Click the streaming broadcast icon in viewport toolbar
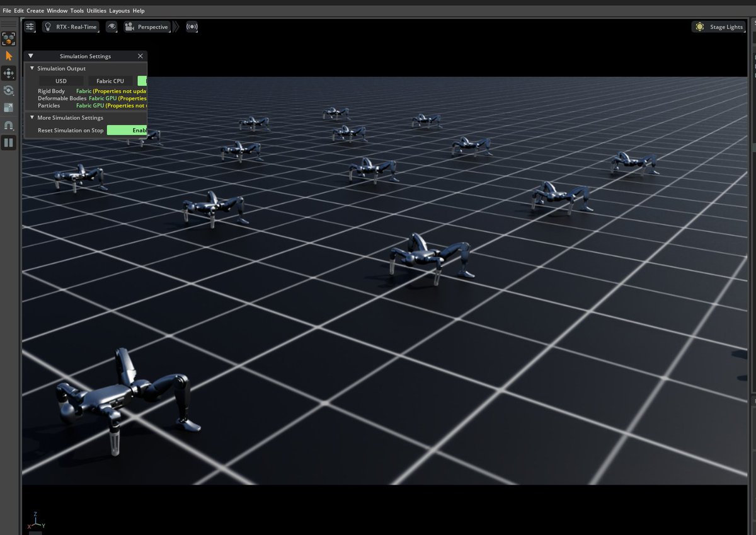The width and height of the screenshot is (756, 535). click(x=192, y=26)
